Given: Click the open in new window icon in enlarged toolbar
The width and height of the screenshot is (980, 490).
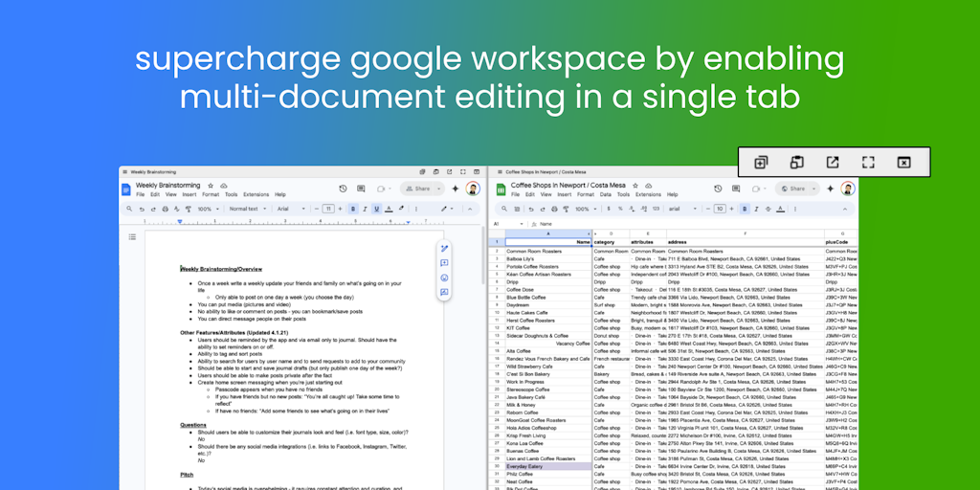Looking at the screenshot, I should (833, 163).
